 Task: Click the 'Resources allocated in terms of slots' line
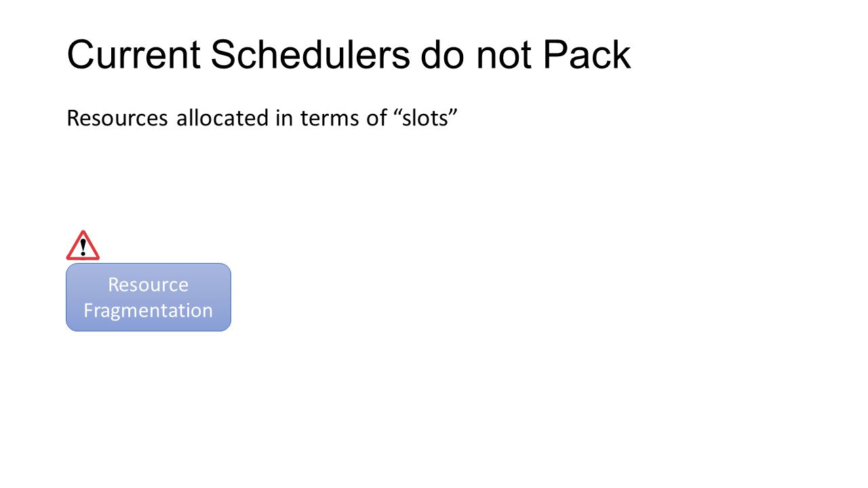(x=263, y=118)
